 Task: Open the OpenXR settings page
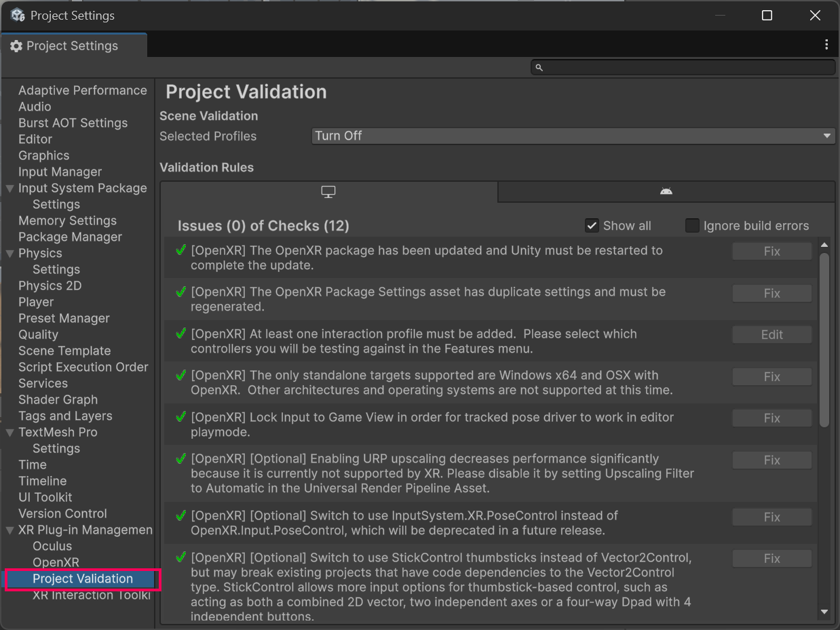coord(56,562)
